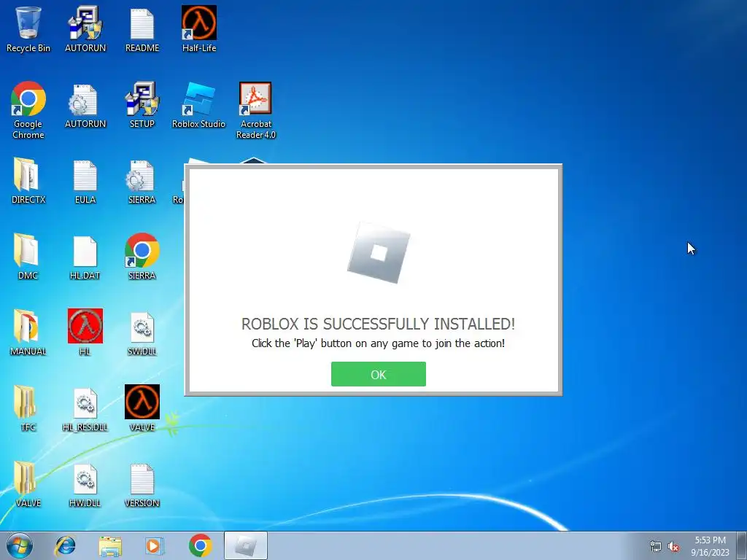Select the SW.DLL file icon
The image size is (747, 560).
(142, 332)
